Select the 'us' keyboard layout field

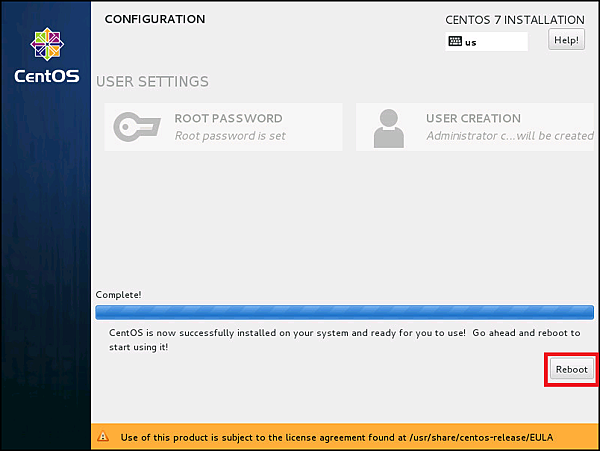487,42
